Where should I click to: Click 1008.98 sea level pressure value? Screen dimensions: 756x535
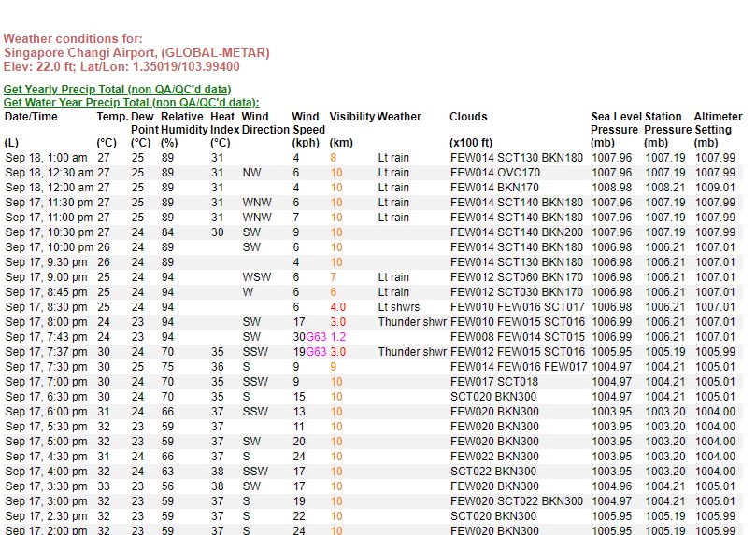click(x=611, y=188)
